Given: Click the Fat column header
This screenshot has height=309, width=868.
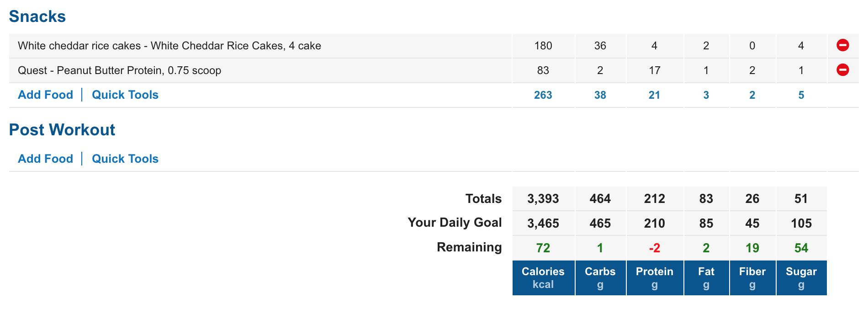Looking at the screenshot, I should coord(706,278).
